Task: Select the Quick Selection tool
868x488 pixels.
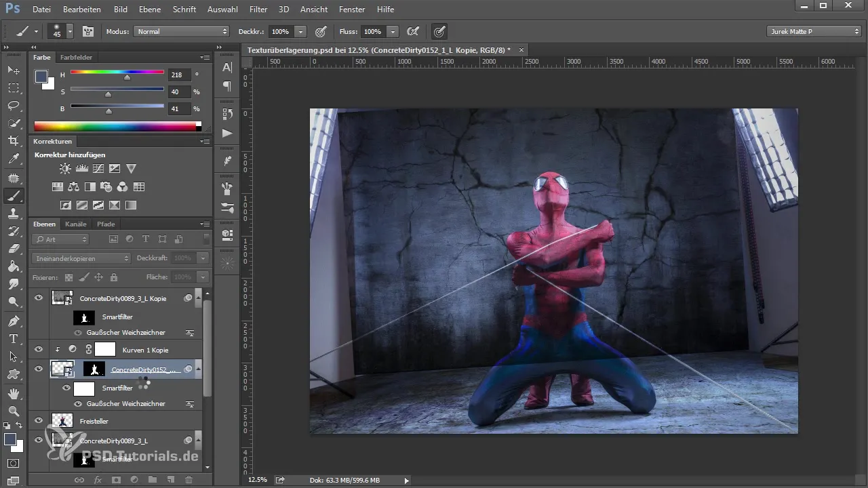Action: click(x=14, y=123)
